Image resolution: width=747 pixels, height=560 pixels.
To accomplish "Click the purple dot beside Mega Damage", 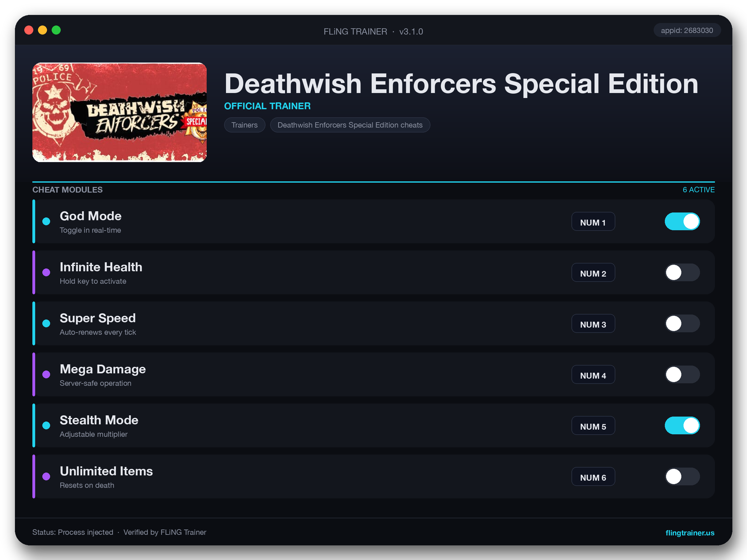I will (x=46, y=374).
